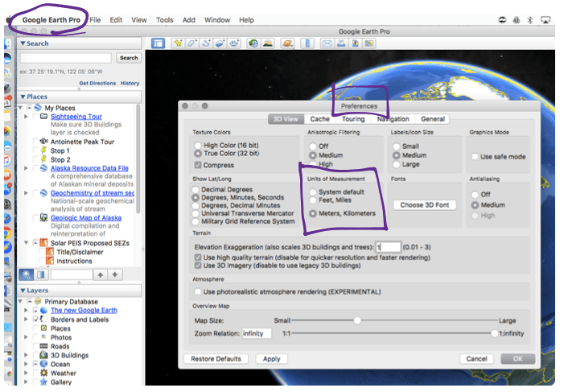Click the Choose 3D Font button
564x392 pixels.
click(425, 205)
